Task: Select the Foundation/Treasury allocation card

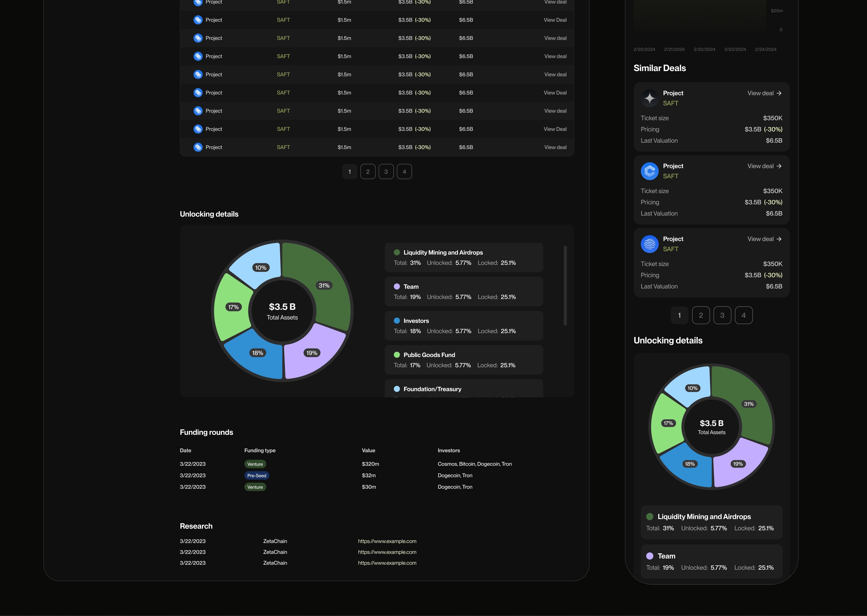Action: (464, 389)
